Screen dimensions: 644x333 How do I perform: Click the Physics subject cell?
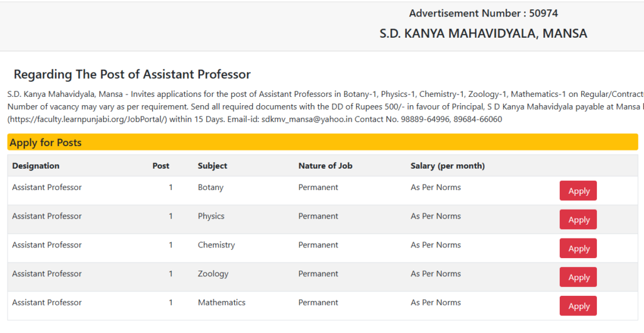pos(211,217)
